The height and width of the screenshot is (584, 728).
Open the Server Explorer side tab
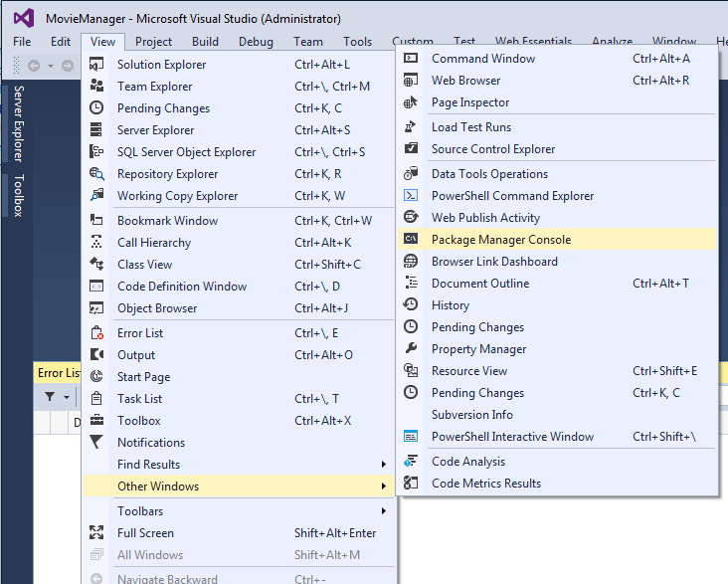click(18, 123)
